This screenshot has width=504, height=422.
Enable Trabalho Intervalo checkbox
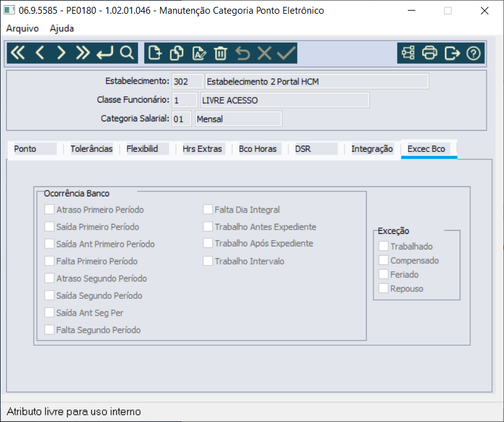207,261
